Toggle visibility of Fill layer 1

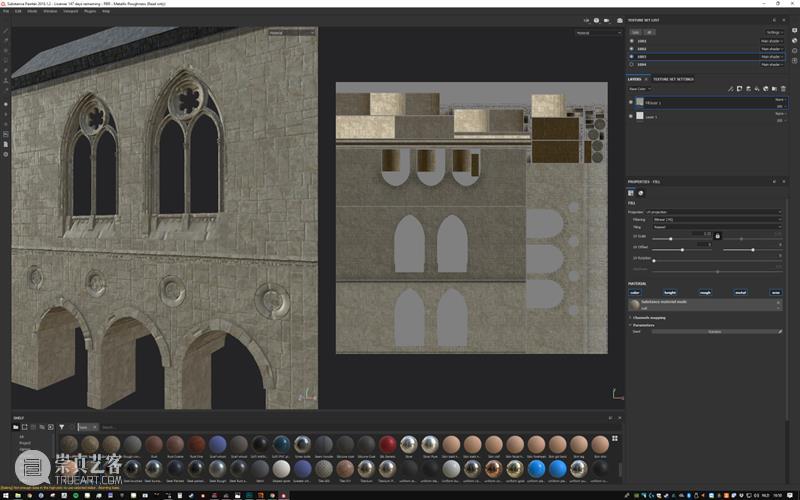coord(631,102)
